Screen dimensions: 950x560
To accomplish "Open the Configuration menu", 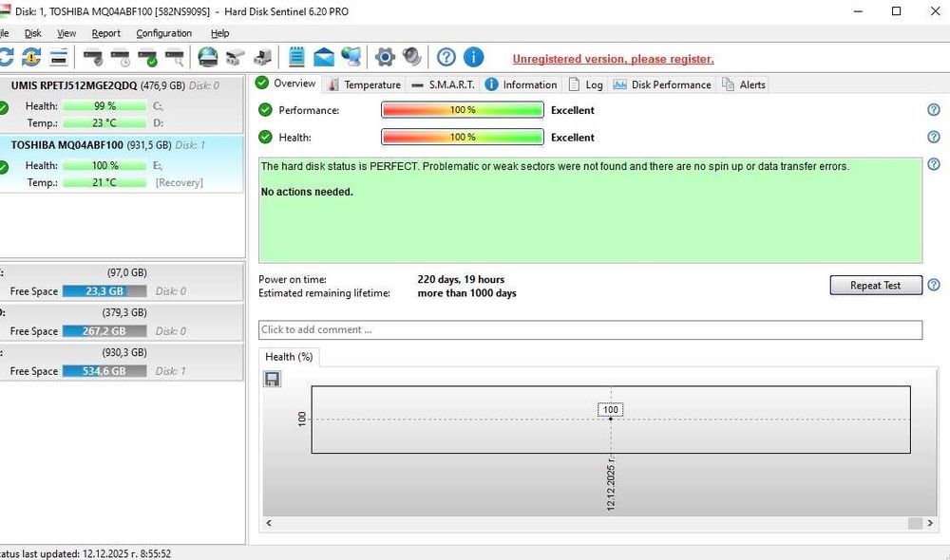I will coord(163,33).
